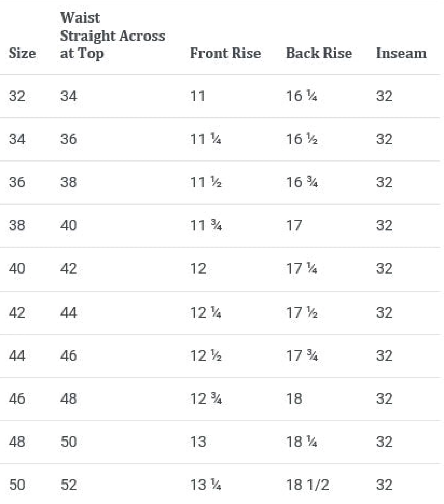
Task: Select the Front Rise column header
Action: [225, 53]
